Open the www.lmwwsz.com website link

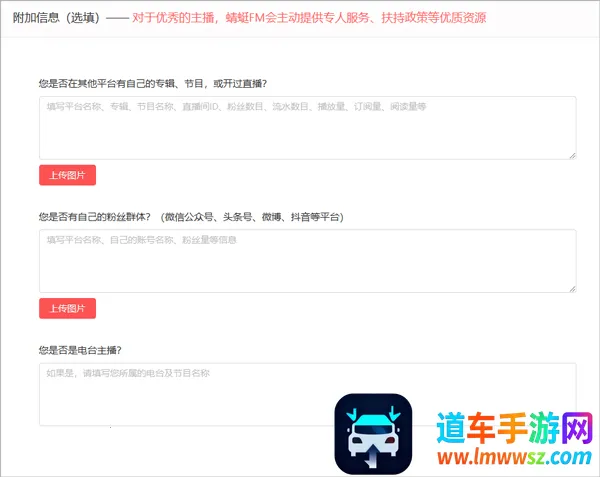point(509,459)
